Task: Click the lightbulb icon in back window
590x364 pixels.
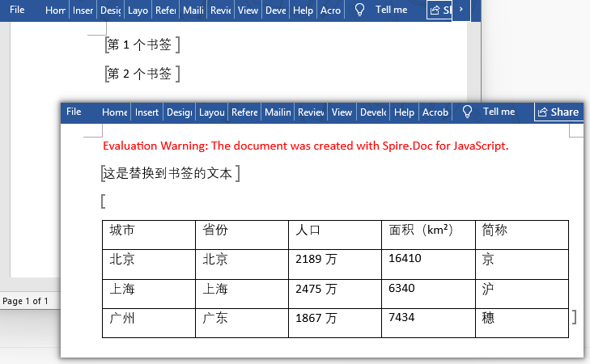Action: pos(359,10)
